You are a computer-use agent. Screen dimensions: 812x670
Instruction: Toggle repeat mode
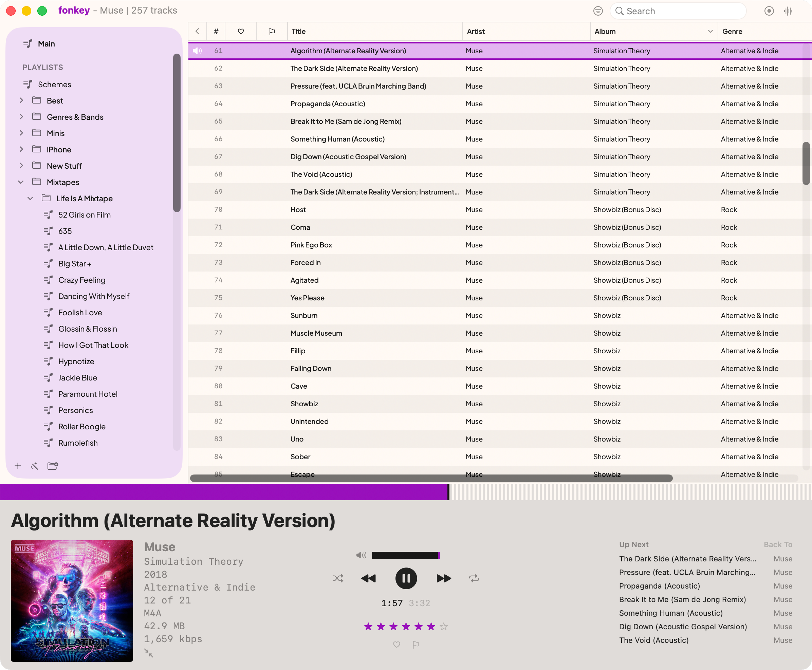tap(474, 578)
